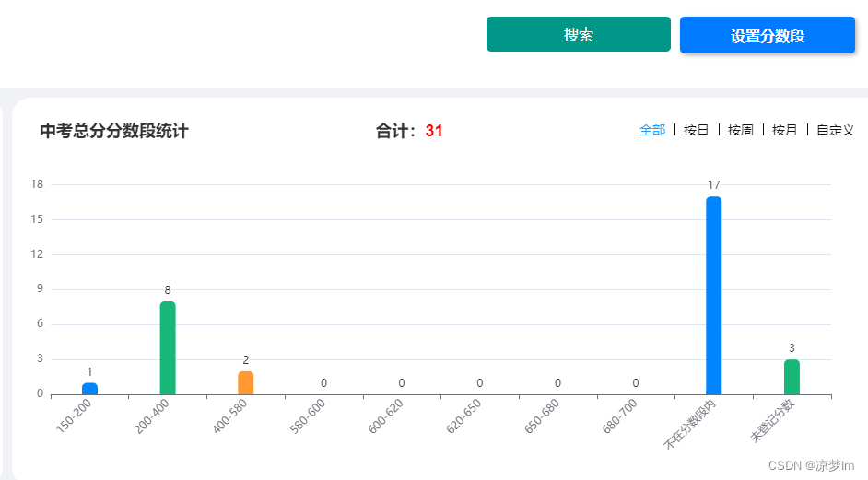Click the blue 150-200 bar

pyautogui.click(x=89, y=389)
